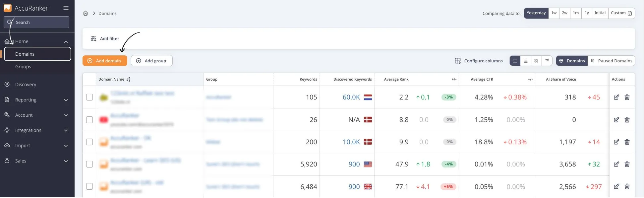Image resolution: width=644 pixels, height=198 pixels.
Task: Choose Custom comparison date range
Action: point(621,13)
